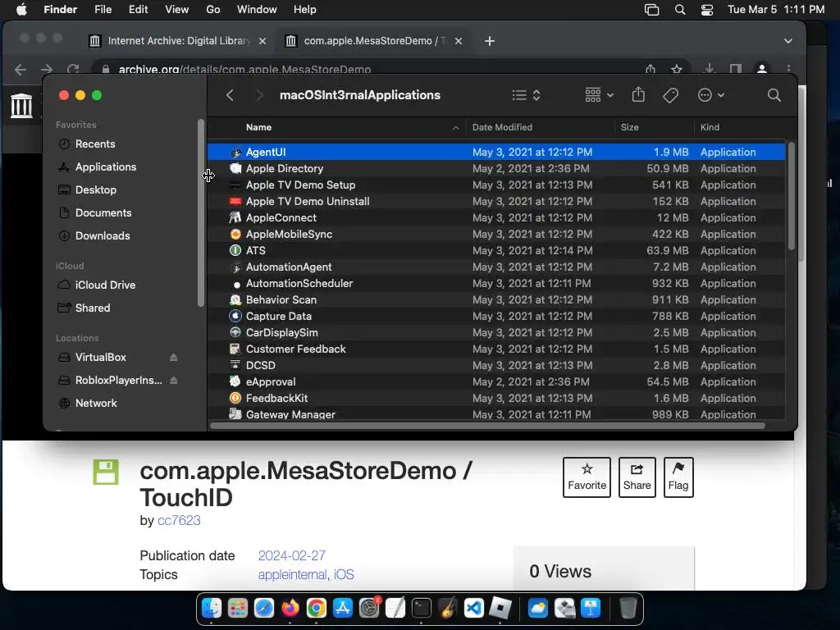This screenshot has width=840, height=630.
Task: Click the Tags icon in Finder toolbar
Action: click(x=671, y=95)
